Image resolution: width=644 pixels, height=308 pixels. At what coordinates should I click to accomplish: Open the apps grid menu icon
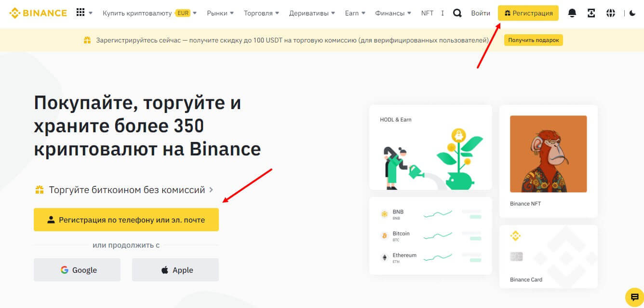coord(80,13)
